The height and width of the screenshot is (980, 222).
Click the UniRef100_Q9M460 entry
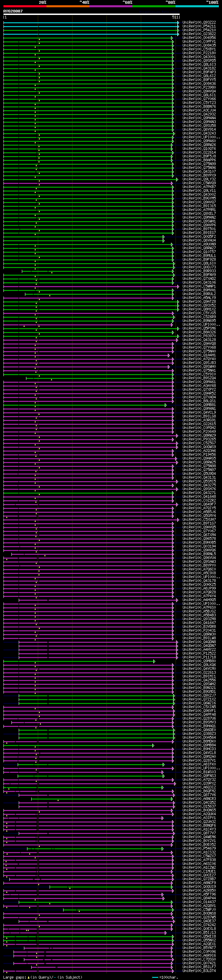[199, 141]
